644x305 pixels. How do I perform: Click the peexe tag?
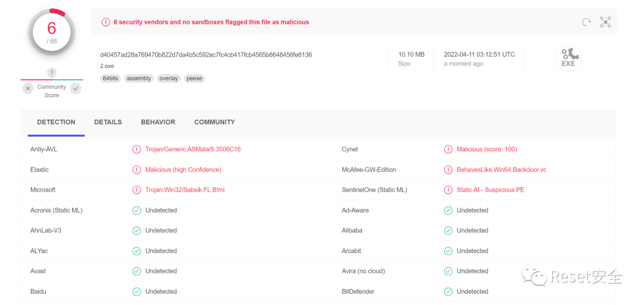pos(194,79)
